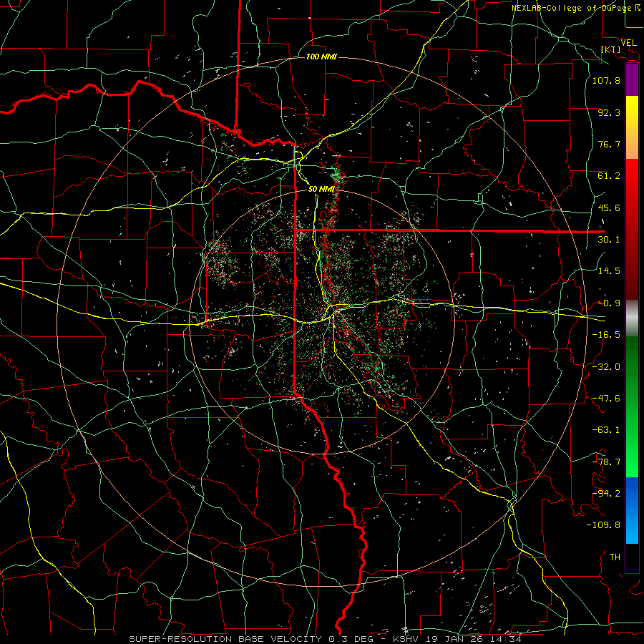Click the [KT] units label
The image size is (644, 644).
(611, 49)
